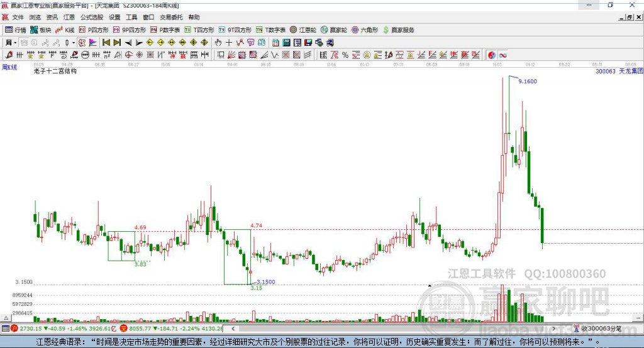Click the 3.1500 low price label on chart

point(266,282)
